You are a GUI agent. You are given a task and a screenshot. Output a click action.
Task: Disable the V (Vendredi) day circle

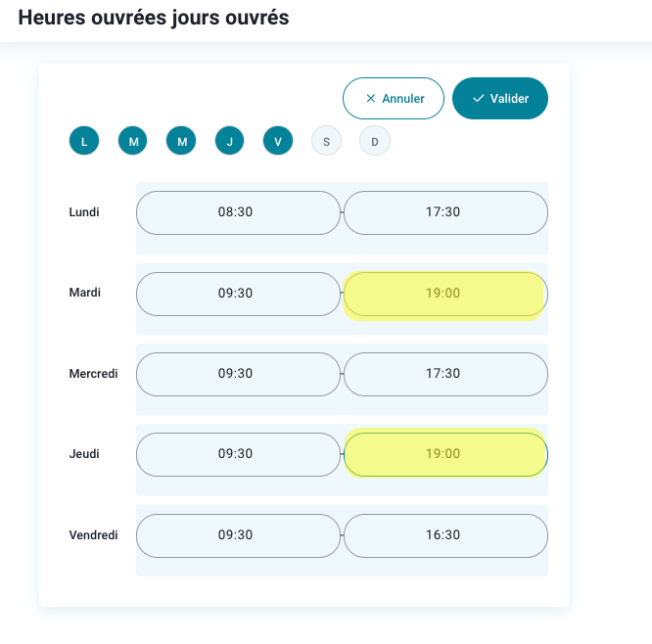[x=278, y=142]
